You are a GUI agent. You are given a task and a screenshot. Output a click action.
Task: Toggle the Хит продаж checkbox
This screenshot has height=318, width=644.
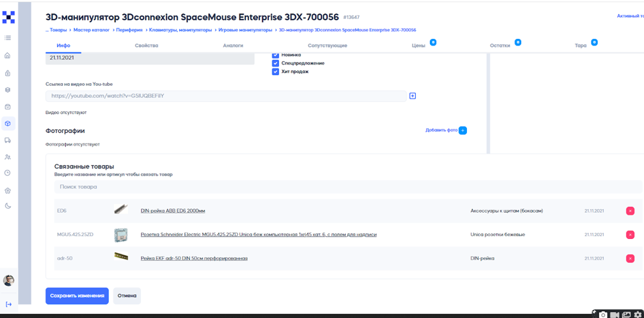276,72
